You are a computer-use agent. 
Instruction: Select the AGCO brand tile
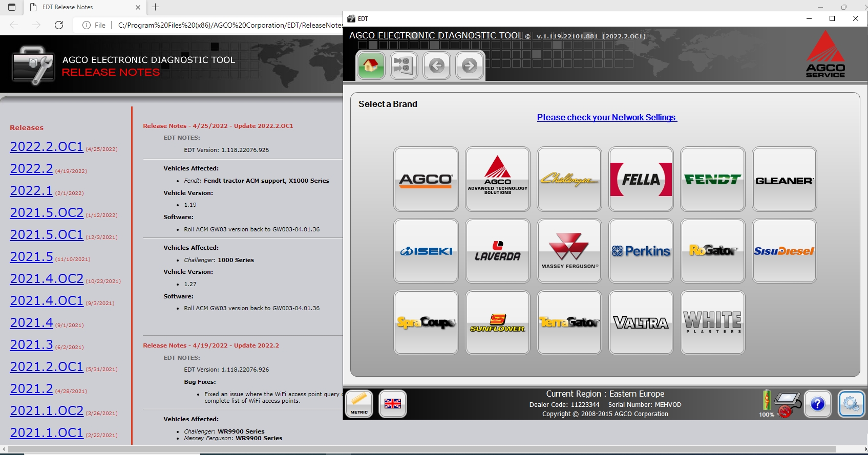click(x=426, y=179)
